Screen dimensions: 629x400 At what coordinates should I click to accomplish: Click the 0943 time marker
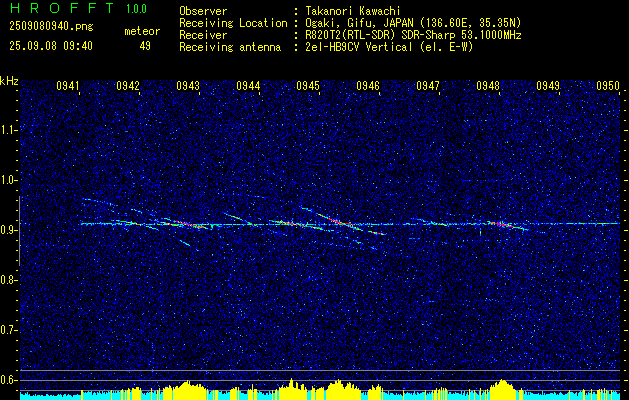pyautogui.click(x=187, y=86)
